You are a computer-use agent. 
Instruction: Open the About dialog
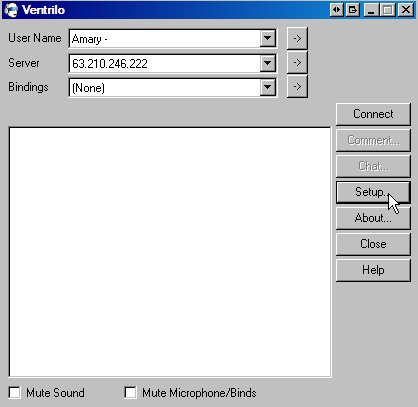point(373,218)
